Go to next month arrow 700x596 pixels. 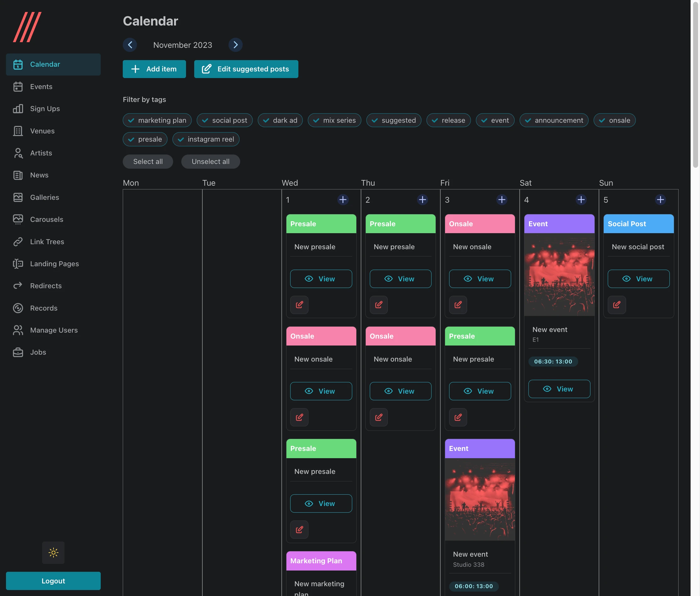pyautogui.click(x=235, y=45)
